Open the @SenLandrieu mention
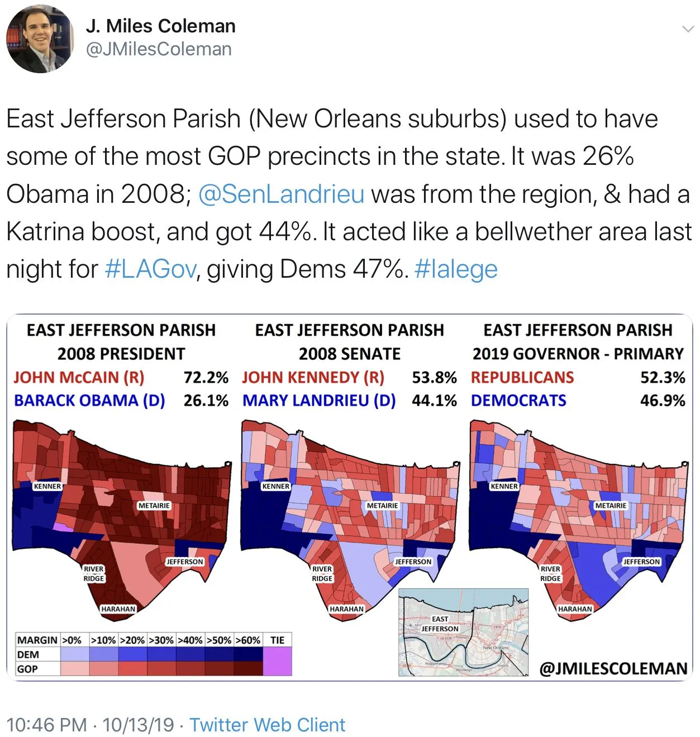Screen dimensions: 700x737 click(281, 194)
